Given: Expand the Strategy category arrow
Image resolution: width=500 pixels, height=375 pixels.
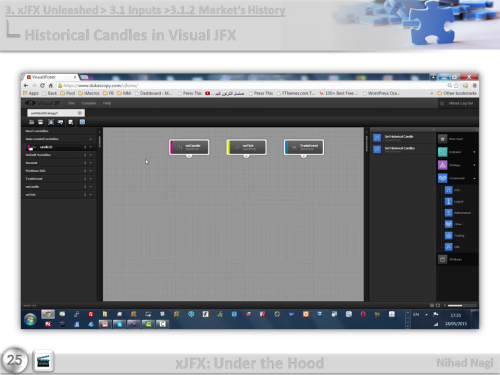Looking at the screenshot, I should point(474,165).
